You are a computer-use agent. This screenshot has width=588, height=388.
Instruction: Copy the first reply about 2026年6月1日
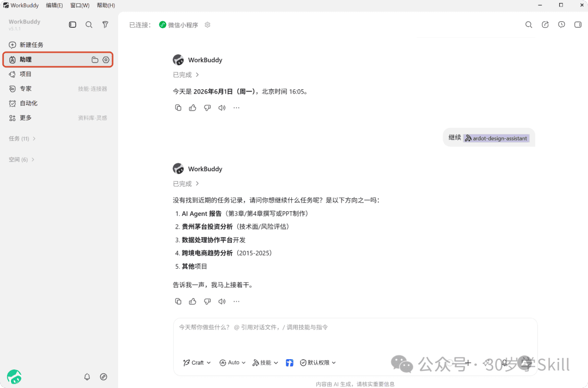178,108
